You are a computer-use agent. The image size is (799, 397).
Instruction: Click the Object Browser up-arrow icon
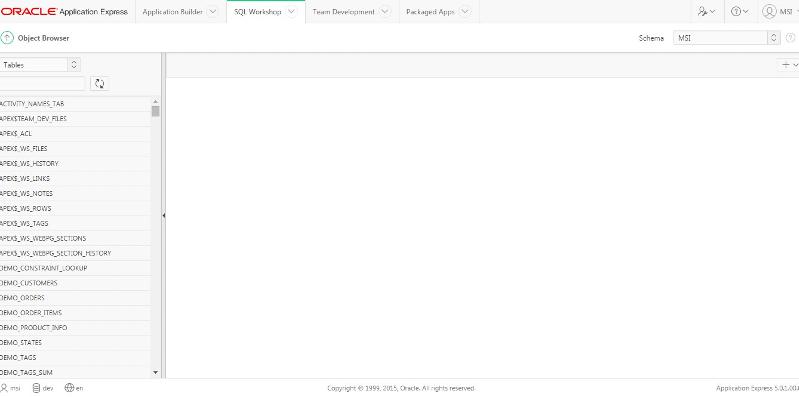(x=7, y=38)
